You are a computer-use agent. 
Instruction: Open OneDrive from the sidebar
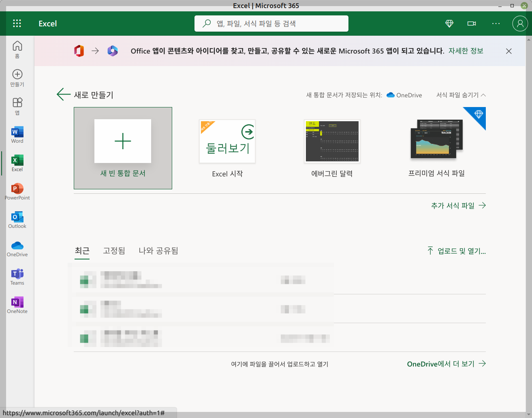[x=17, y=248]
